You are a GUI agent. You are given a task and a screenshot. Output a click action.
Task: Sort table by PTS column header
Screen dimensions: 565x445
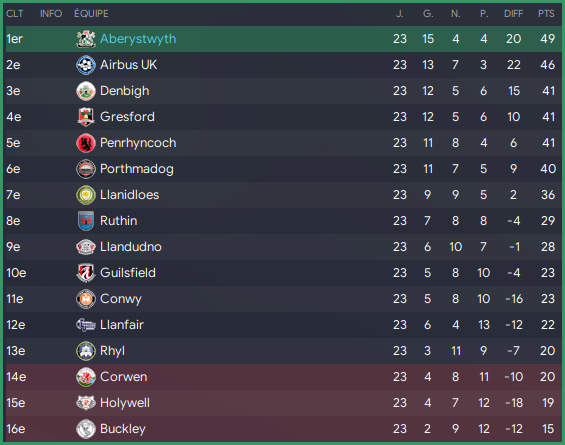[x=546, y=14]
